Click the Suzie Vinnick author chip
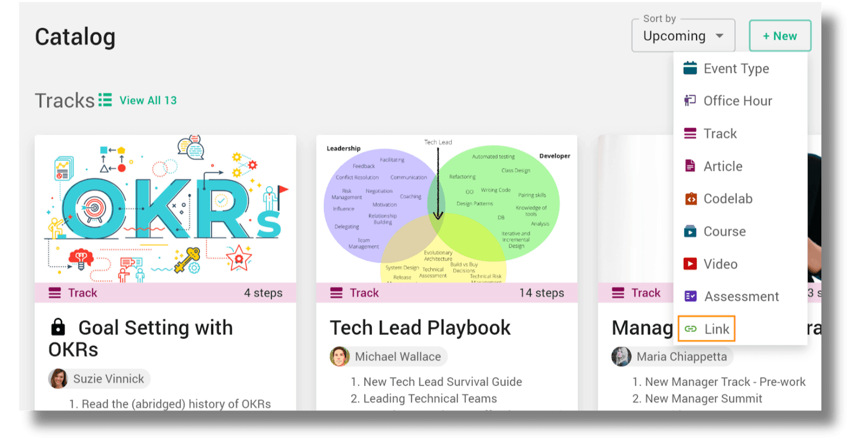The image size is (868, 442). [x=99, y=378]
